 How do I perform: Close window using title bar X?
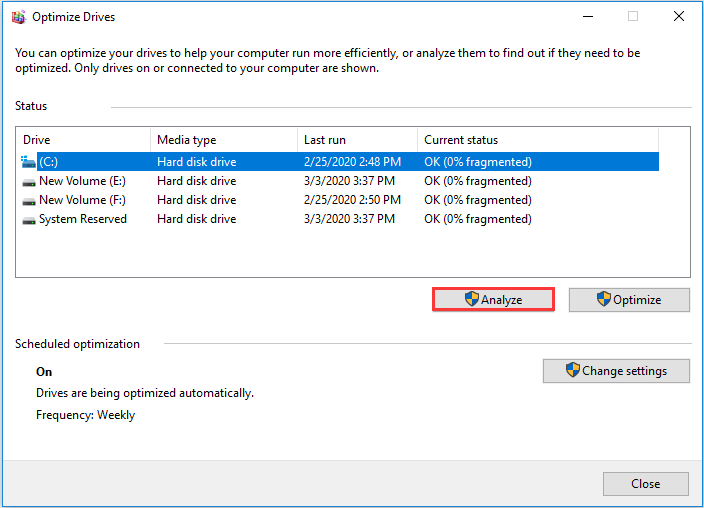point(679,17)
